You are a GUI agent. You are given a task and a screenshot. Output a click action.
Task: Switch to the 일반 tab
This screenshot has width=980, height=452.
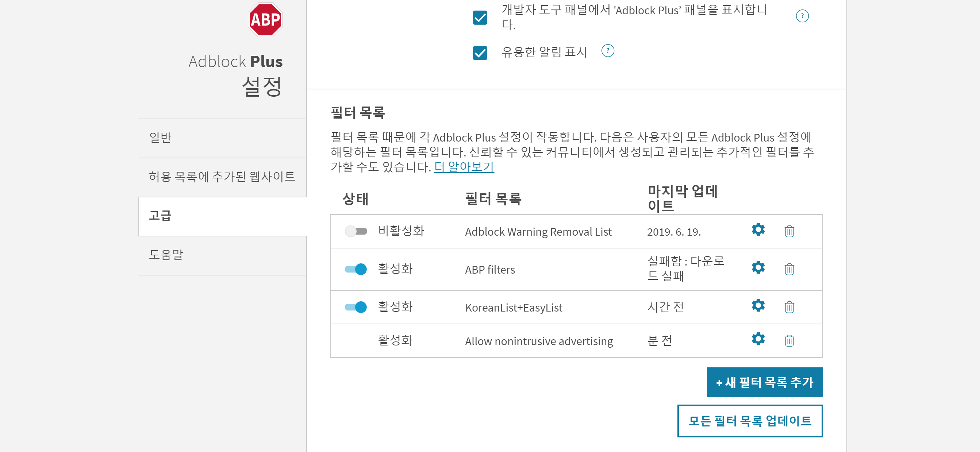click(222, 138)
